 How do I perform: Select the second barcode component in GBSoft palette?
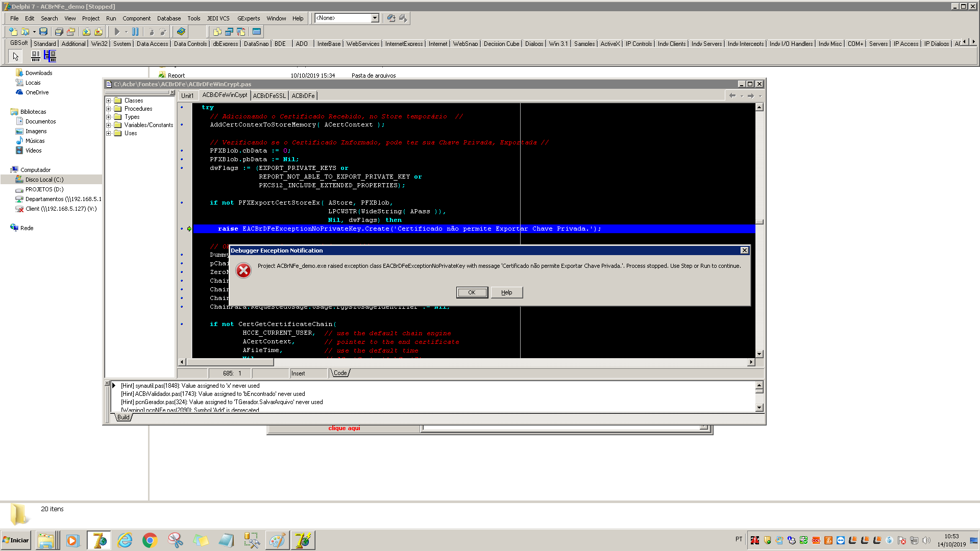pyautogui.click(x=50, y=56)
